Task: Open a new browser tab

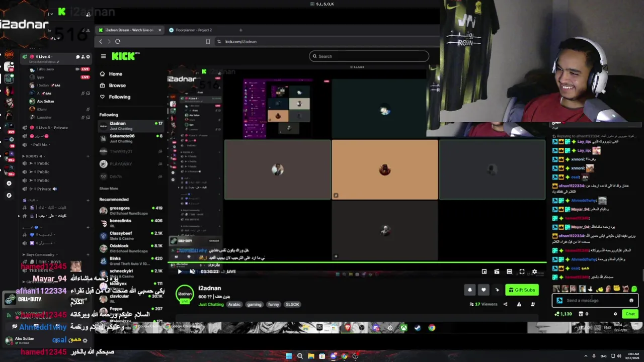Action: pyautogui.click(x=240, y=30)
